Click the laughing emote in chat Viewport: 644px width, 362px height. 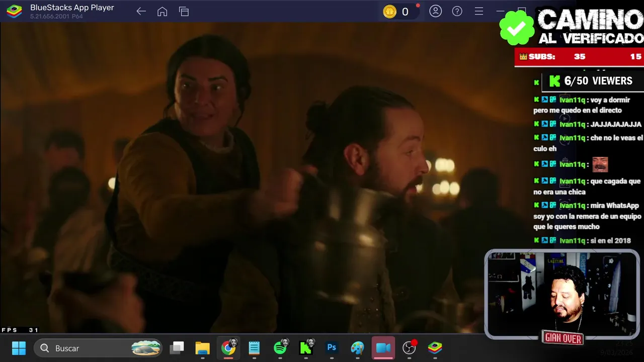[x=600, y=164]
